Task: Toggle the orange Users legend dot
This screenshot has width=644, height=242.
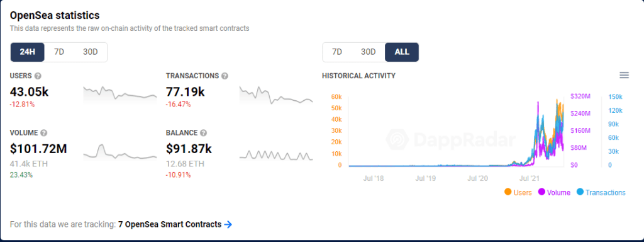Action: tap(508, 192)
